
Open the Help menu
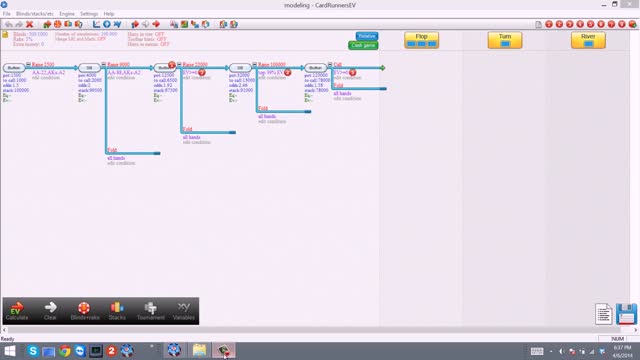[109, 14]
